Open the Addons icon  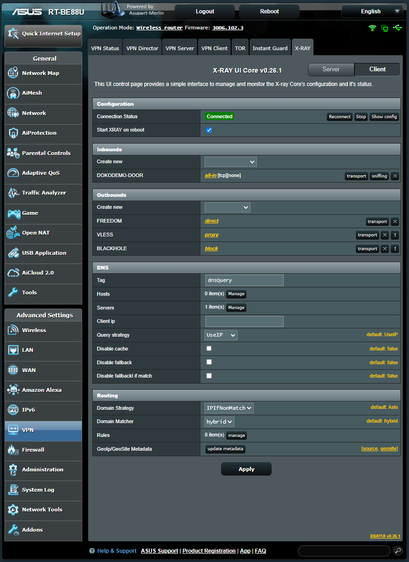(x=13, y=529)
